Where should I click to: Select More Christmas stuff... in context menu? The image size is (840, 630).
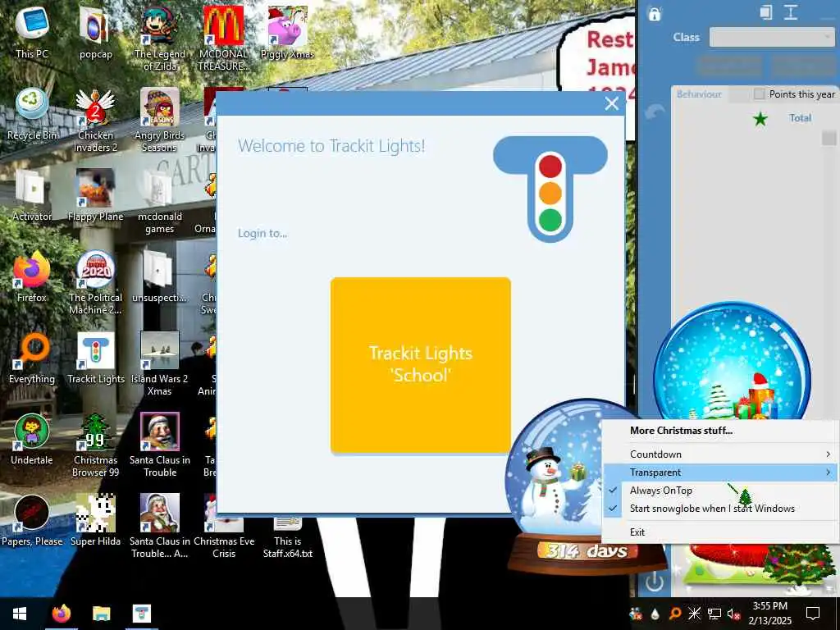tap(681, 431)
